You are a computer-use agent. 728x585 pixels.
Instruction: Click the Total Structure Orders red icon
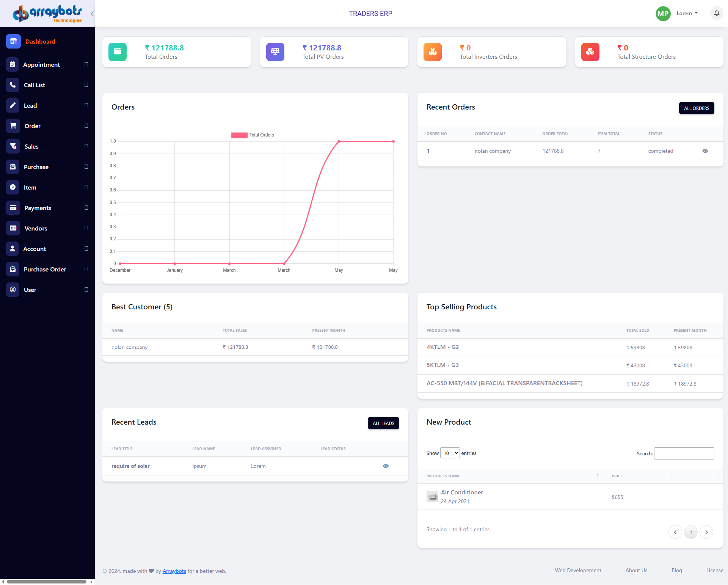590,52
